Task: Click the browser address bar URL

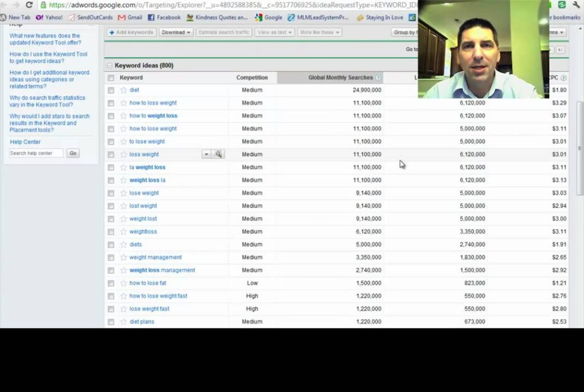Action: (x=233, y=5)
